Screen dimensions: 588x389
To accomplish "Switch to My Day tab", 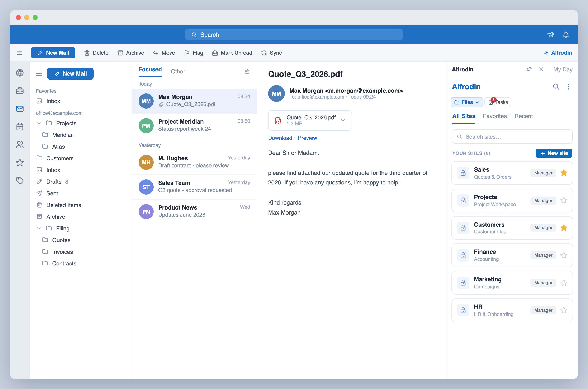I will 563,69.
